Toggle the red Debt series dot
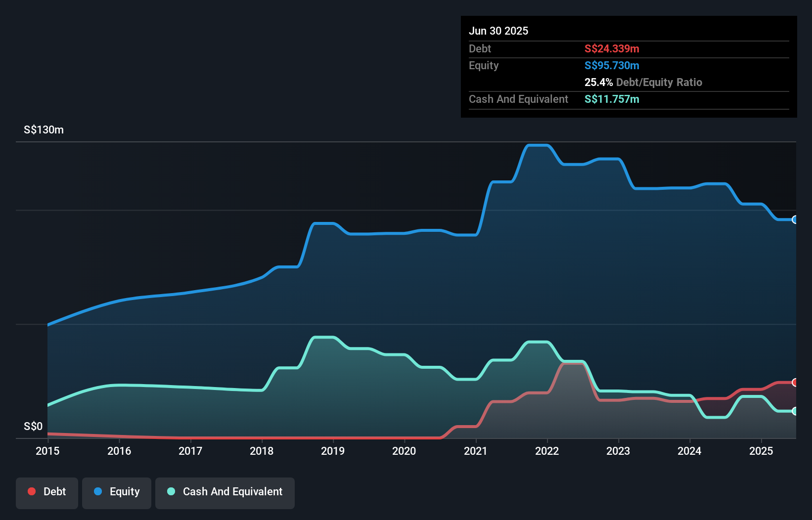 pyautogui.click(x=31, y=491)
